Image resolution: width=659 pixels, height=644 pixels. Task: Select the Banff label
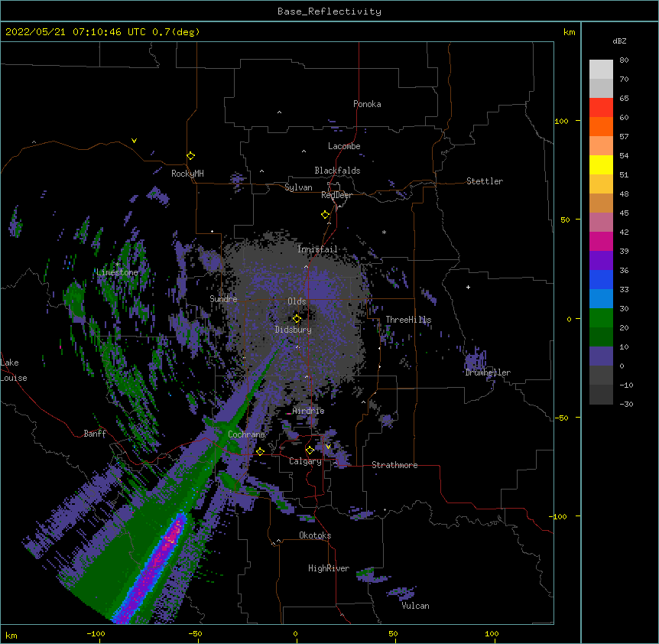point(95,434)
